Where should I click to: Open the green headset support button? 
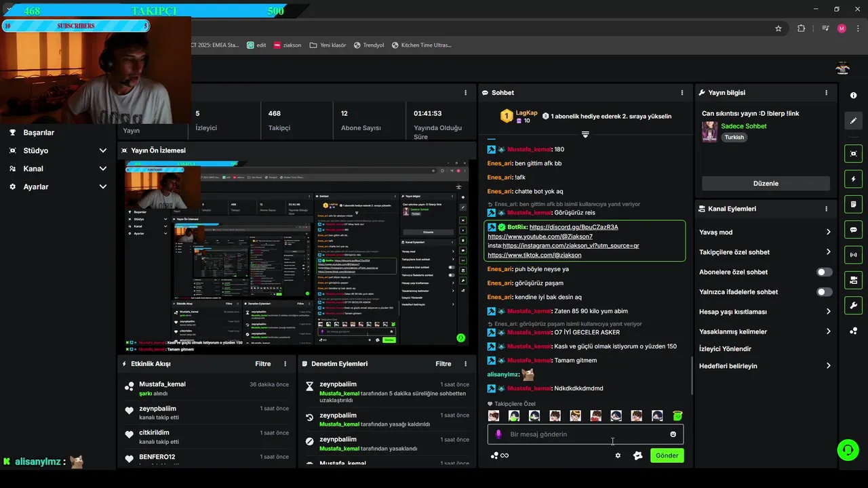[847, 449]
